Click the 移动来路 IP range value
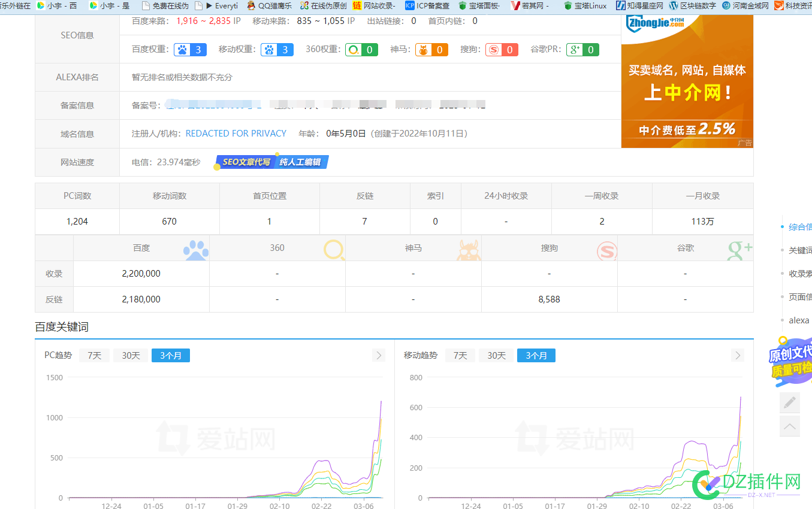The width and height of the screenshot is (812, 509). coord(326,21)
